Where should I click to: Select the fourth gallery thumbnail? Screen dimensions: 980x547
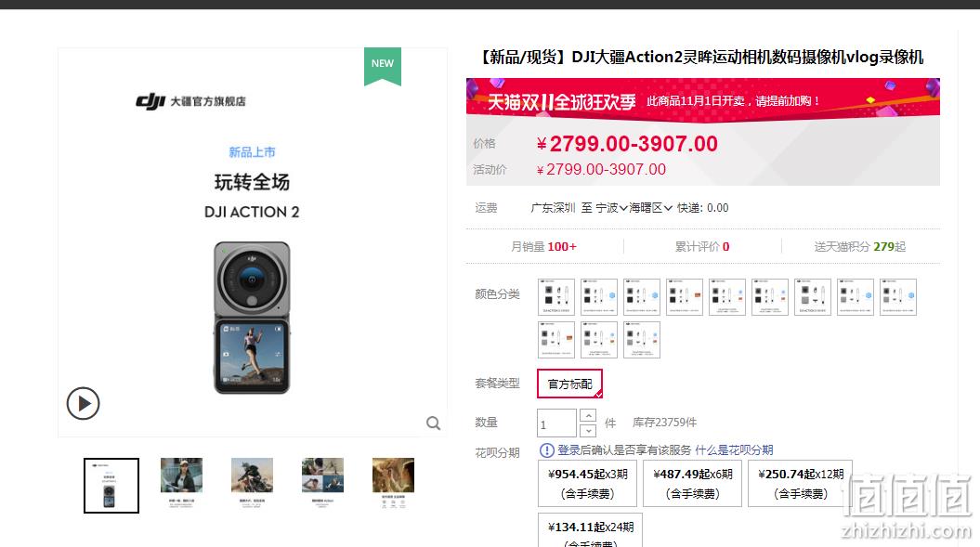(x=322, y=483)
